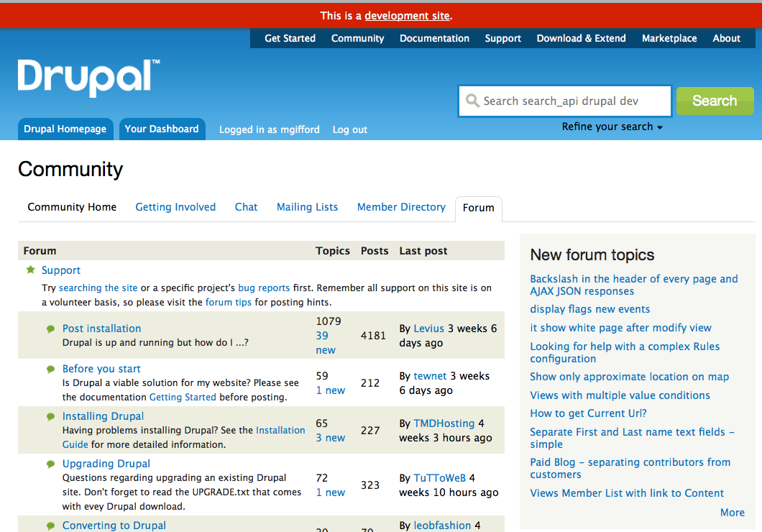The image size is (762, 532).
Task: Select the Chat tab
Action: click(x=247, y=207)
